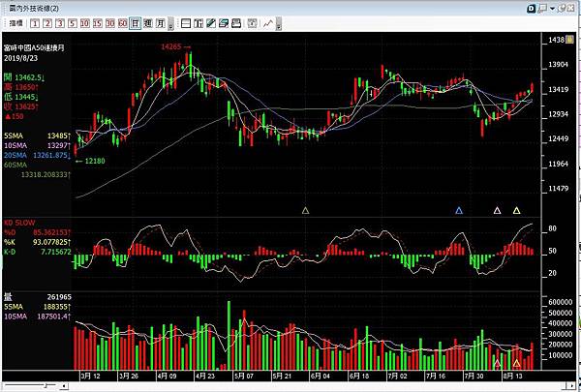Image resolution: width=581 pixels, height=392 pixels.
Task: Click the D icon in title bar
Action: [x=532, y=9]
